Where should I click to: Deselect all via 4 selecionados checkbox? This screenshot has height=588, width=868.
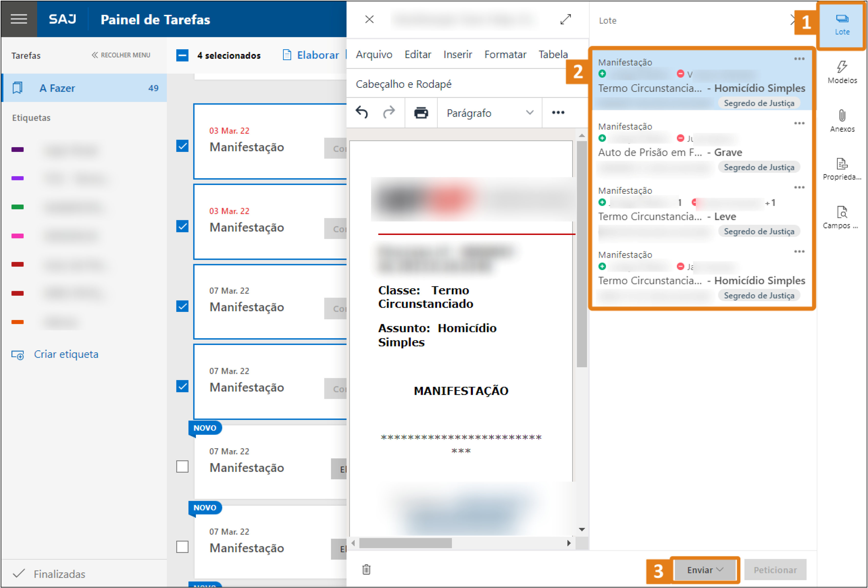pyautogui.click(x=182, y=55)
